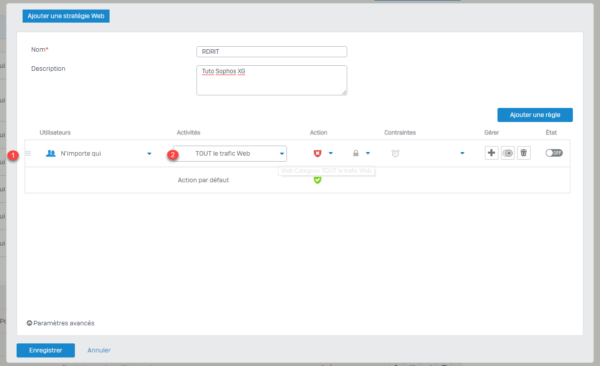600x366 pixels.
Task: Click the Action column header
Action: [x=318, y=132]
